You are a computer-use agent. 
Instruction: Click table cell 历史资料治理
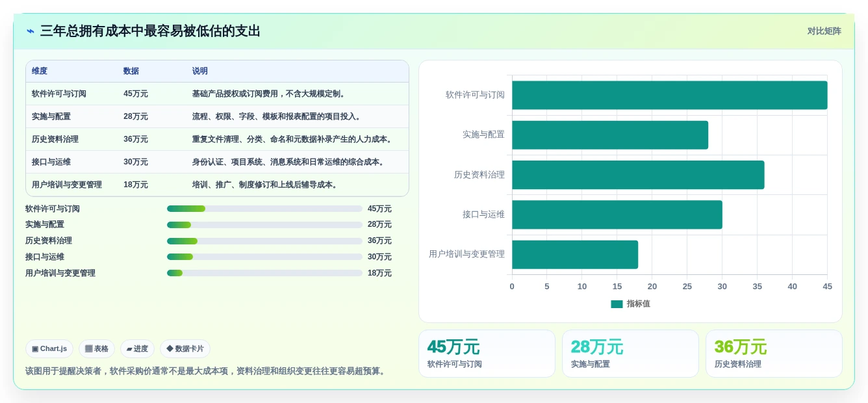55,139
